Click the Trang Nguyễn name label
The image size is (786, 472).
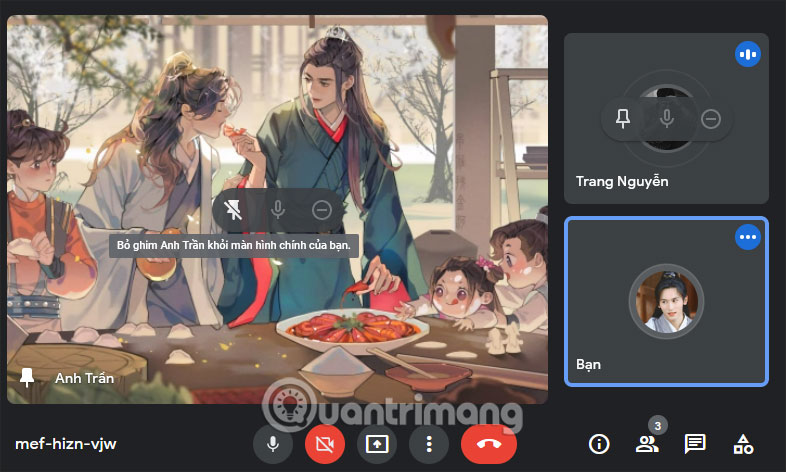[x=622, y=181]
